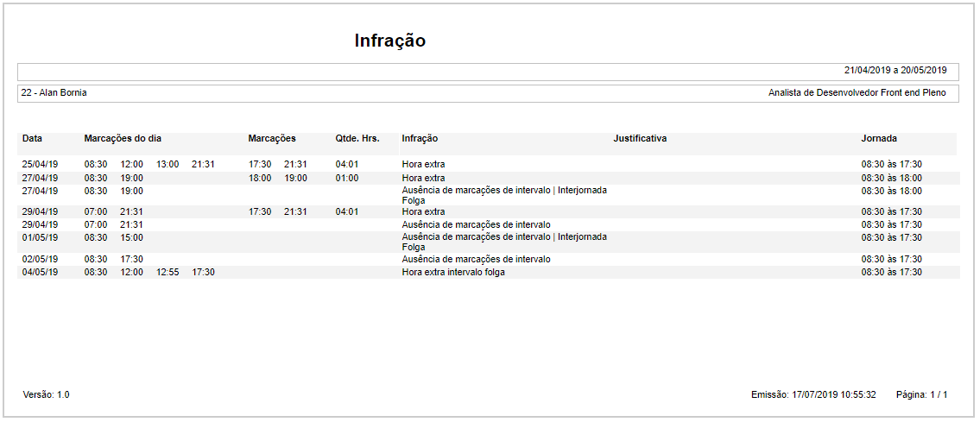Screen dimensions: 980x422
Task: Select the 18:00 marking in Marcações column
Action: click(260, 178)
